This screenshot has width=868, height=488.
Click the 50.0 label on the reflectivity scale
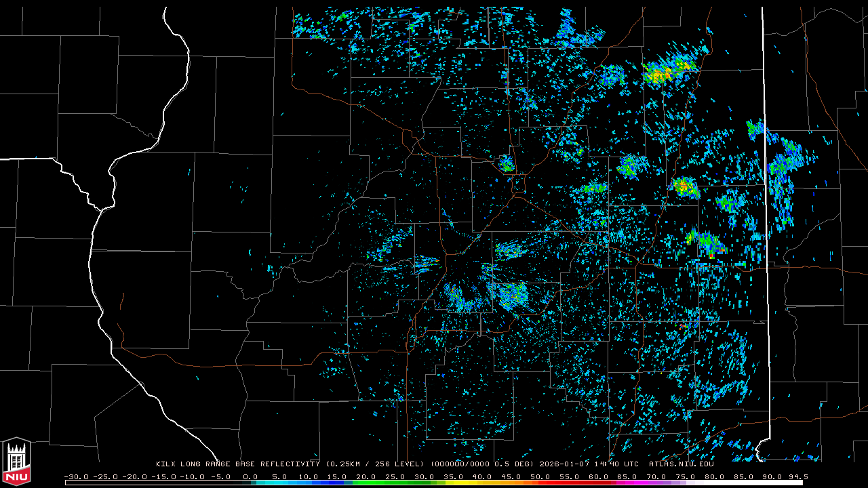click(540, 476)
